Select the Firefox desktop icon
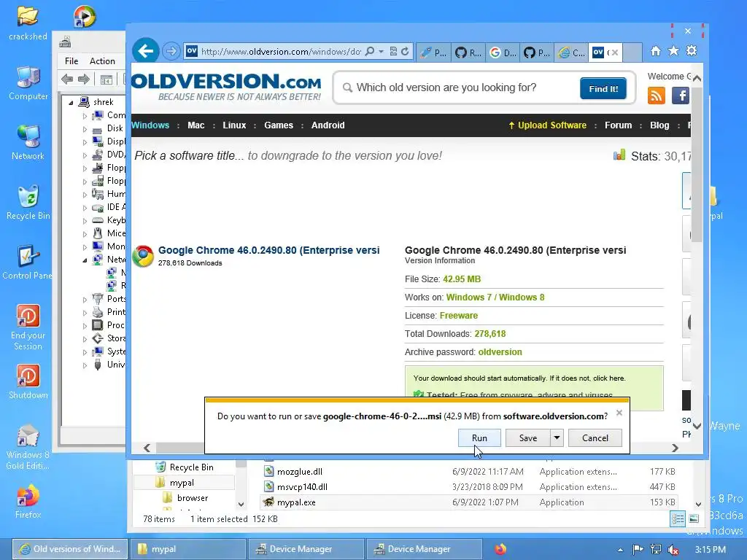The image size is (747, 560). pyautogui.click(x=28, y=502)
